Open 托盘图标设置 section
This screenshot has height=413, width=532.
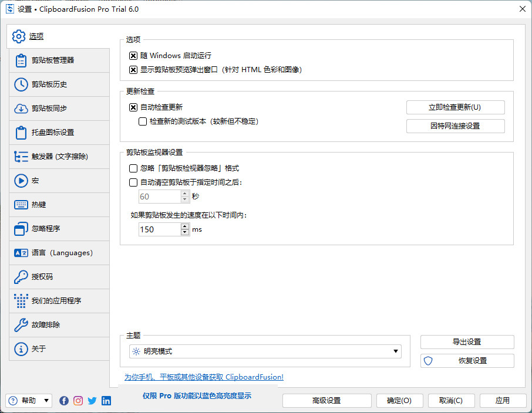pos(59,133)
